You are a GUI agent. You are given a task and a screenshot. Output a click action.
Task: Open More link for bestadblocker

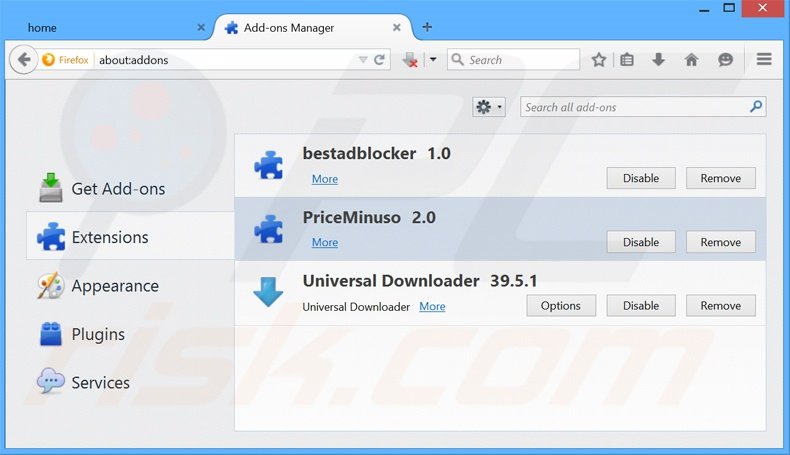325,179
